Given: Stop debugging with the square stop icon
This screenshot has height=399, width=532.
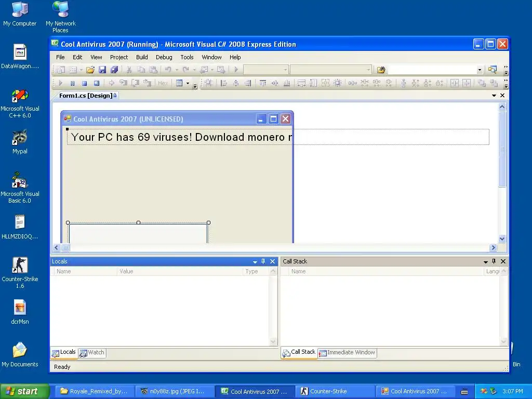Looking at the screenshot, I should pyautogui.click(x=85, y=83).
